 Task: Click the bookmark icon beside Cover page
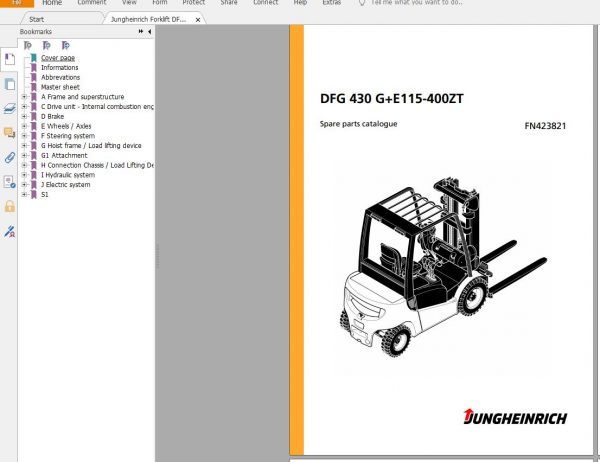pos(34,58)
